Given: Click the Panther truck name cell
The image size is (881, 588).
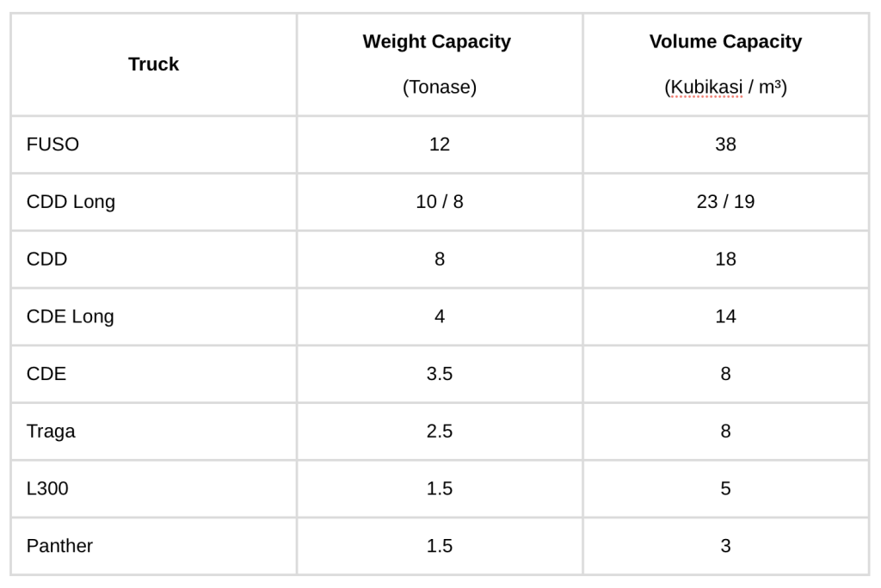Looking at the screenshot, I should click(x=59, y=546).
